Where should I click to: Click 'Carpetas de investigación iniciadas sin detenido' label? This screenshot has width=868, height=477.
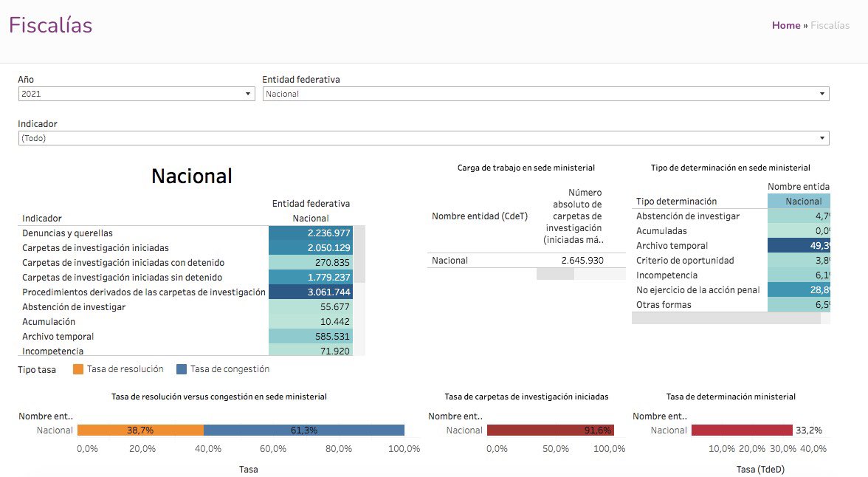tap(123, 277)
